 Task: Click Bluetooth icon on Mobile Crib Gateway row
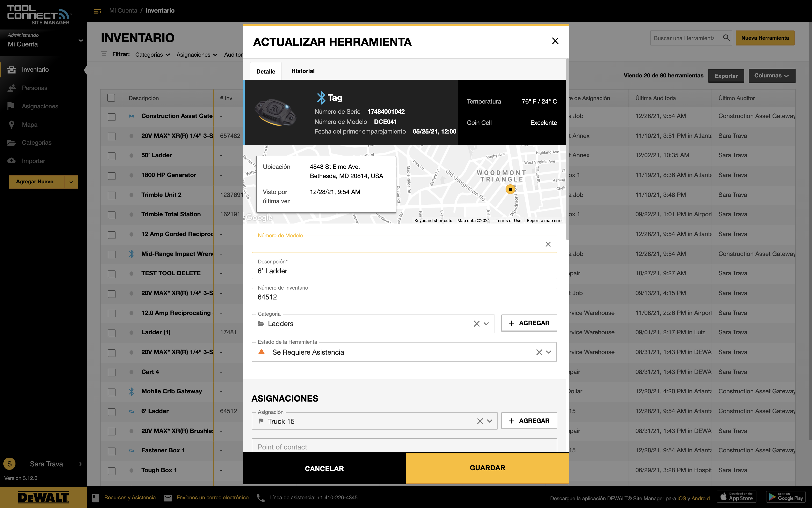tap(131, 391)
